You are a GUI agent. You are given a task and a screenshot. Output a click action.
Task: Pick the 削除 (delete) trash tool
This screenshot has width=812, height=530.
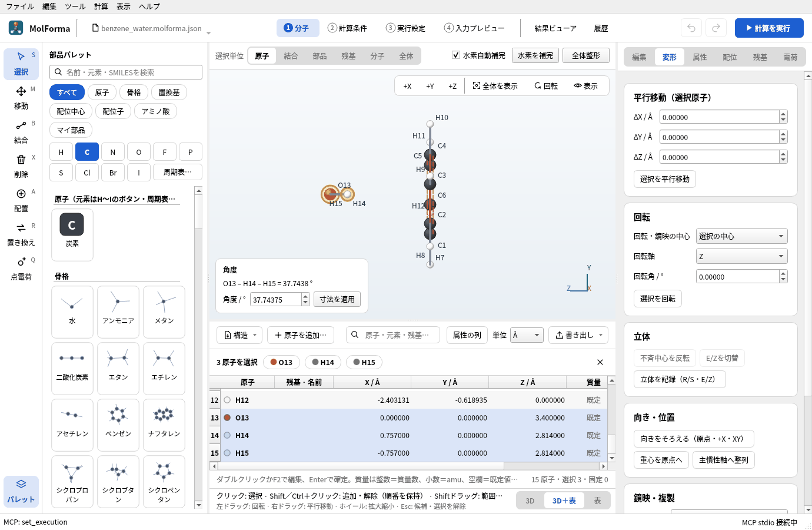point(21,166)
